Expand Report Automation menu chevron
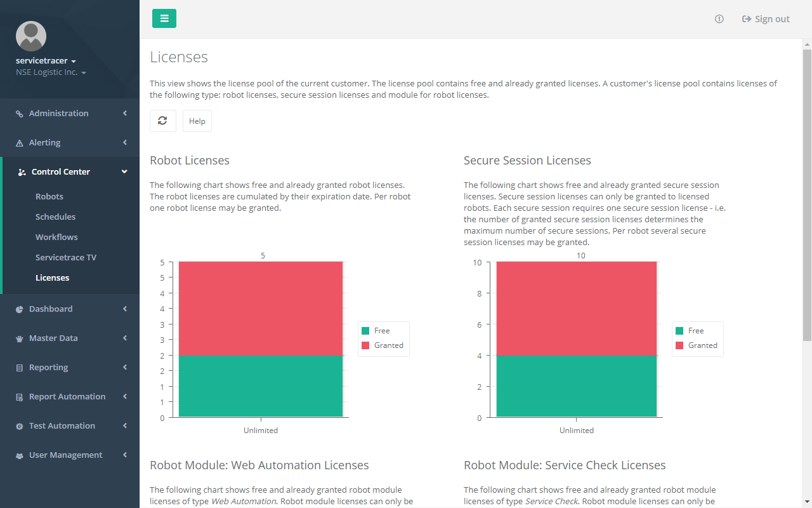This screenshot has width=812, height=508. tap(125, 396)
